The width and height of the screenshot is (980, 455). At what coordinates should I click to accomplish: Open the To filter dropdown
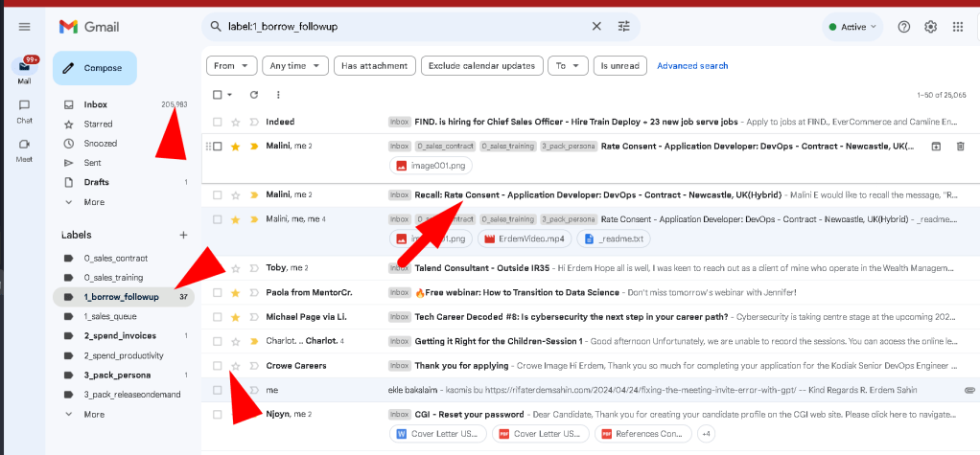point(568,65)
